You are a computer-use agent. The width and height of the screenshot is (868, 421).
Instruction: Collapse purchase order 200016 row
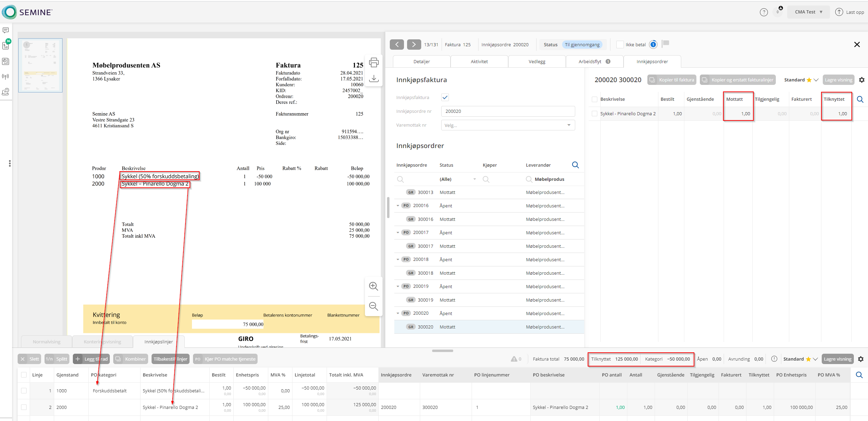coord(398,206)
